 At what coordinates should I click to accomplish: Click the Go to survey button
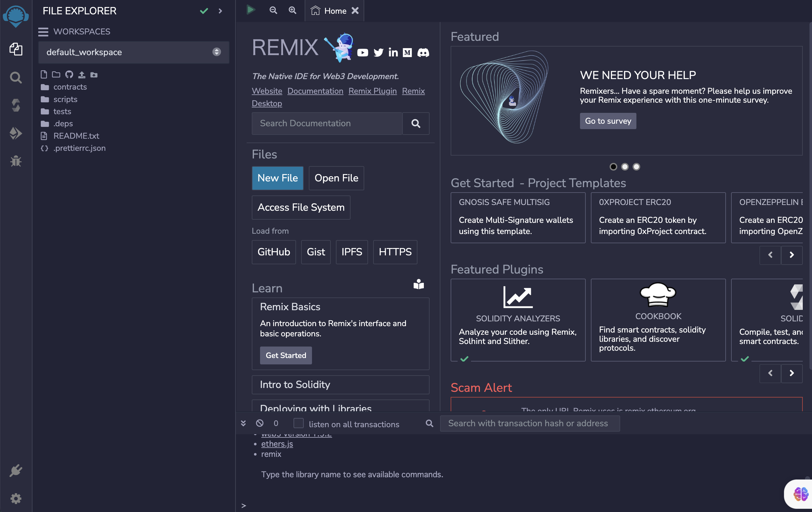coord(608,121)
